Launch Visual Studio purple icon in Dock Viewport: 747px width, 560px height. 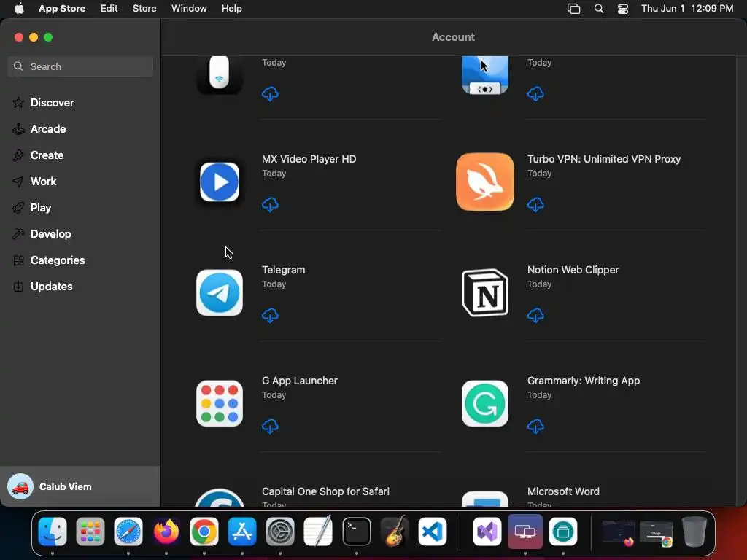[x=487, y=532]
